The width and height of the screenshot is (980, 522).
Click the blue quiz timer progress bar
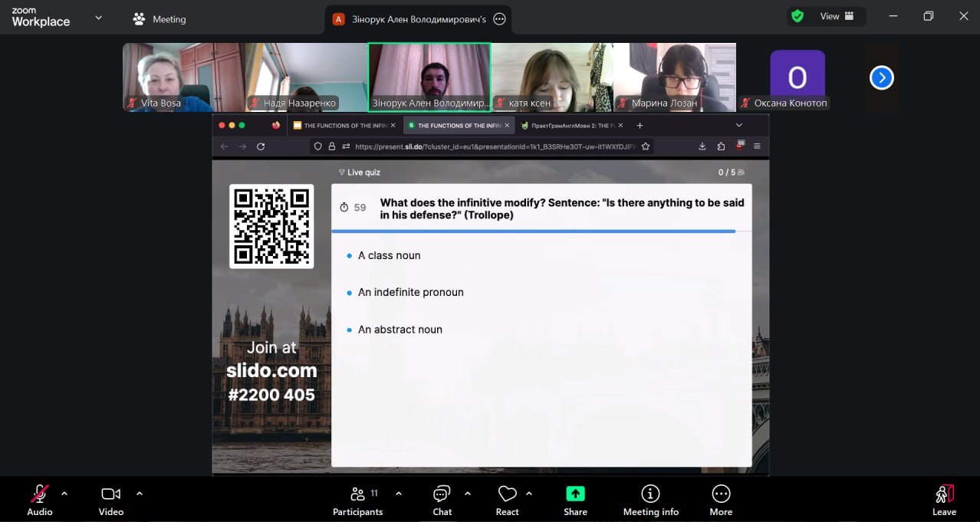pyautogui.click(x=533, y=231)
